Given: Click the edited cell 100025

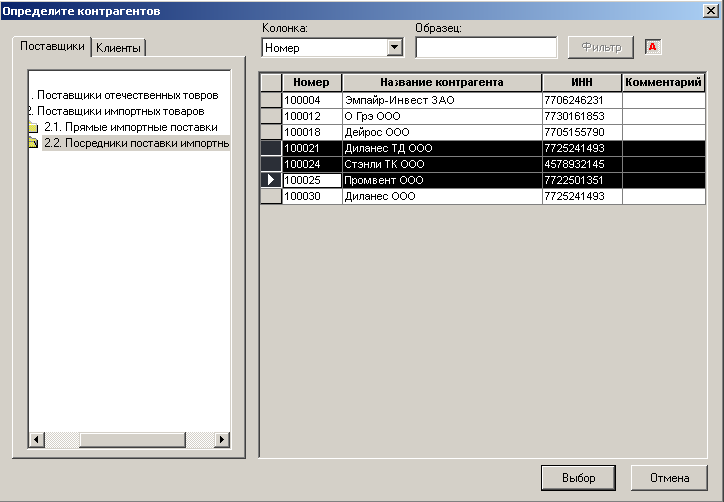Looking at the screenshot, I should (x=312, y=180).
